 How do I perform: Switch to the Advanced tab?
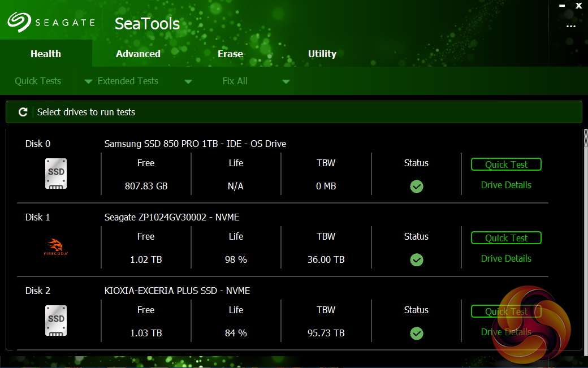(x=138, y=54)
